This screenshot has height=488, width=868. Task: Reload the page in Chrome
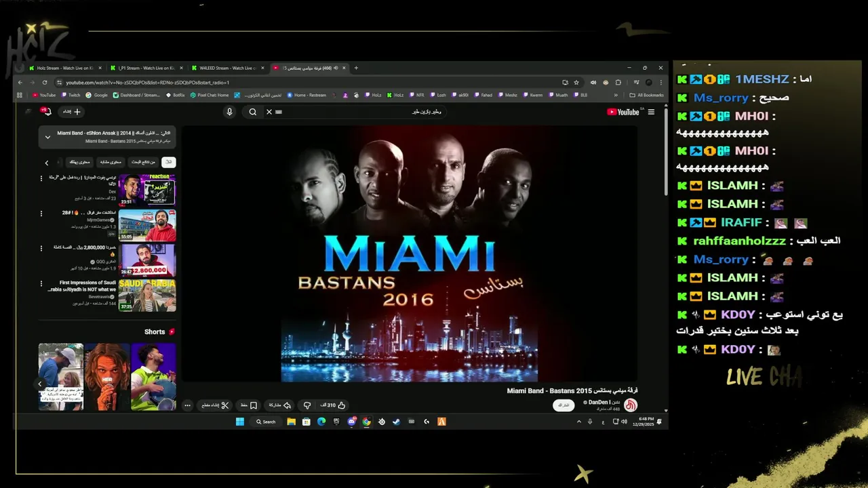[45, 83]
